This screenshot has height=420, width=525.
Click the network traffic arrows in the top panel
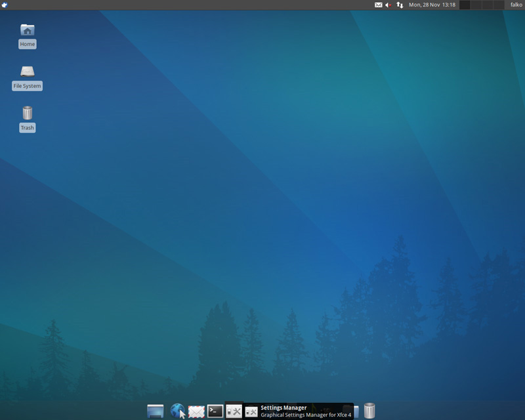coord(400,5)
